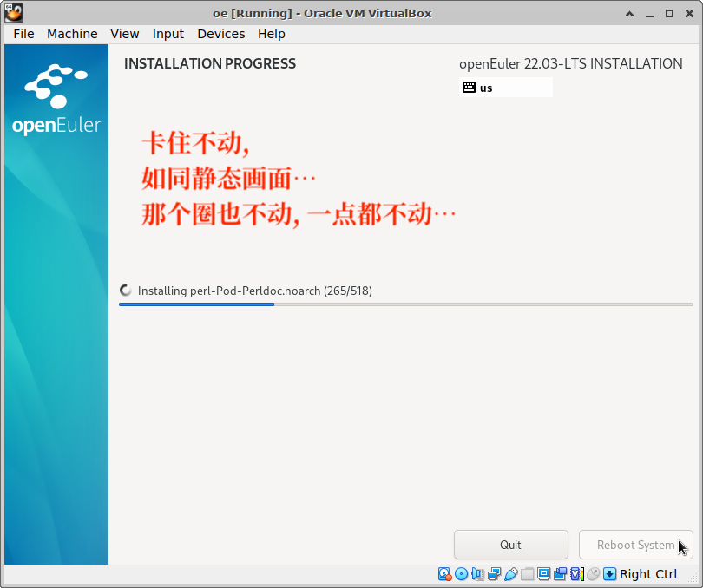Screen dimensions: 703x588
Task: Click the greyed shared folders indicator
Action: point(528,574)
